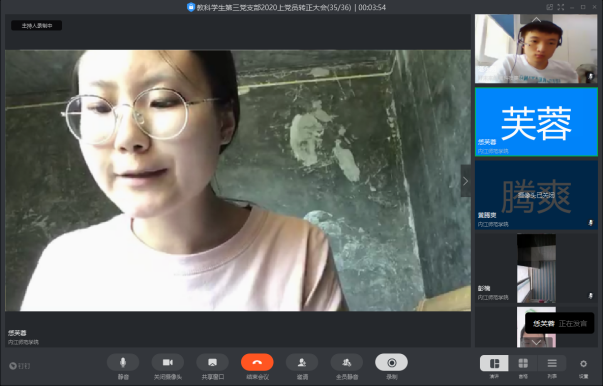Image resolution: width=603 pixels, height=387 pixels.
Task: Collapse participant panel with right chevron
Action: (x=466, y=181)
